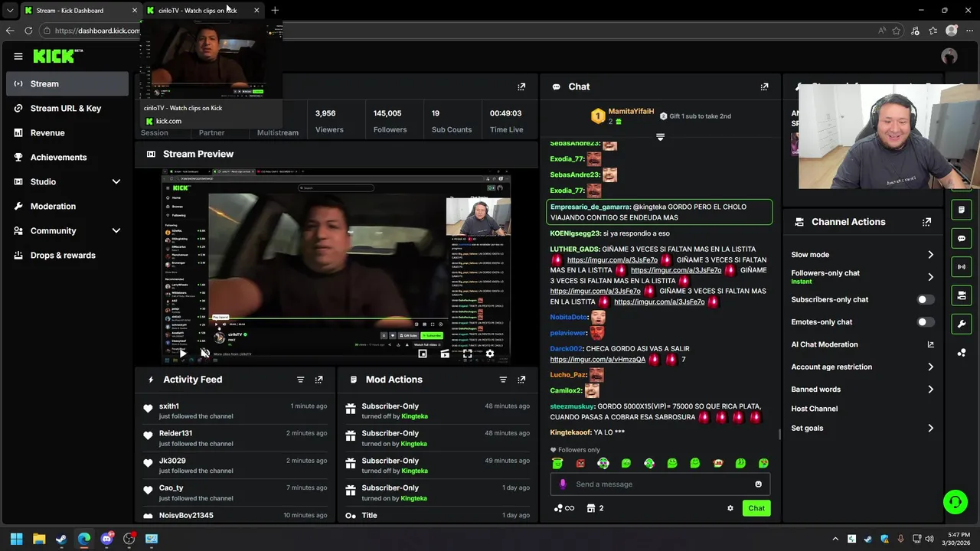Click username MamitaYifaiH in leaderboard

631,112
